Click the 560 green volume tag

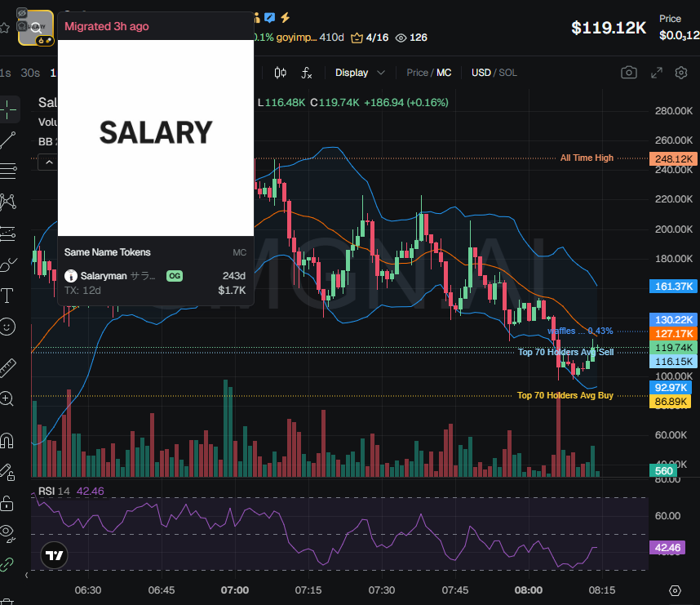point(663,471)
